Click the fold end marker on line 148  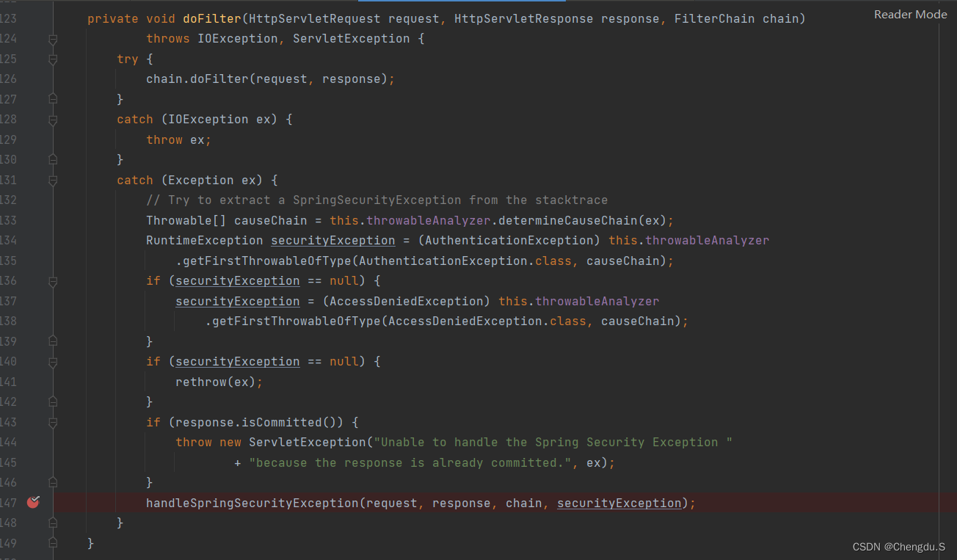coord(52,523)
